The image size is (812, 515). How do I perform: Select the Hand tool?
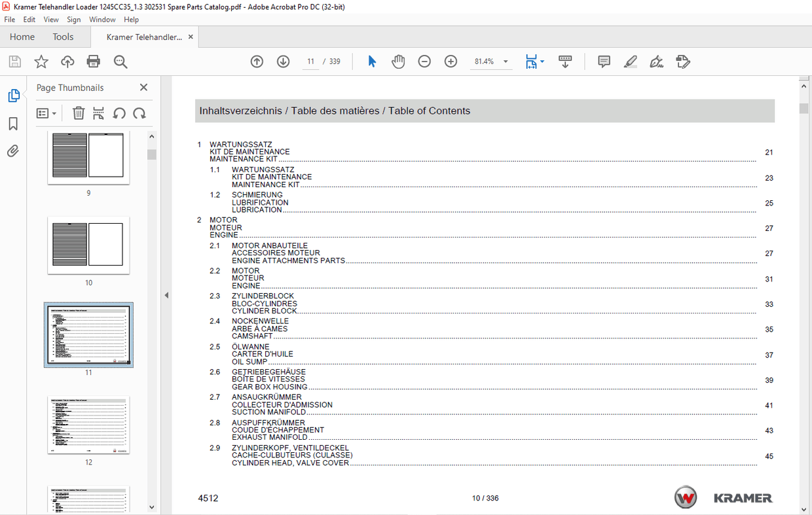point(398,61)
